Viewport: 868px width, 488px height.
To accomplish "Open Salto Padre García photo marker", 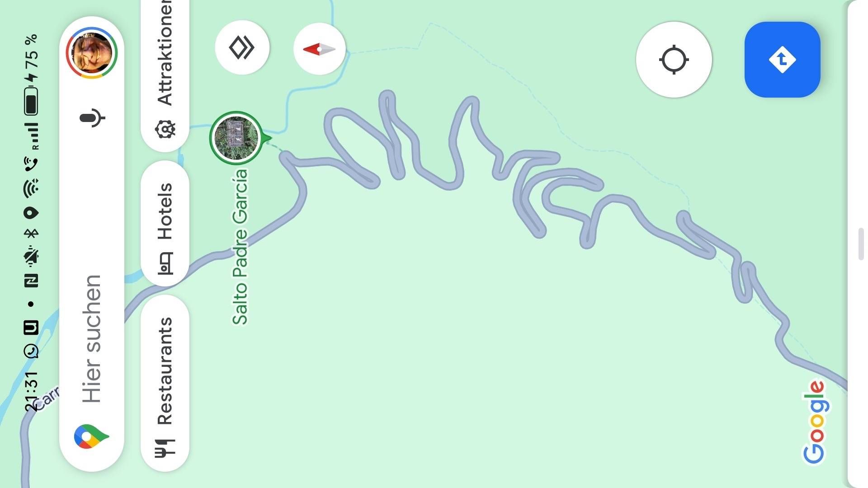I will 237,138.
